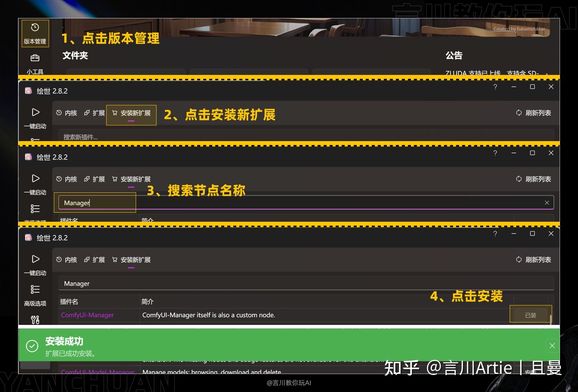578x392 pixels.
Task: Click the plugin list scrollbar thumb
Action: [551, 319]
